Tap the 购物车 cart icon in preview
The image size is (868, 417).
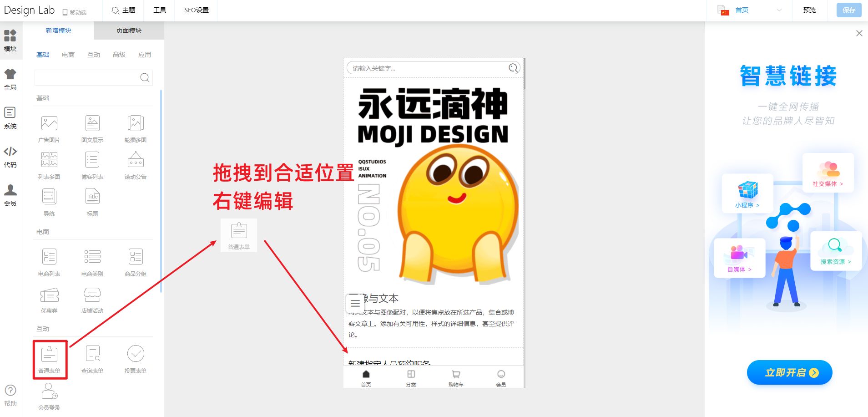click(x=456, y=378)
